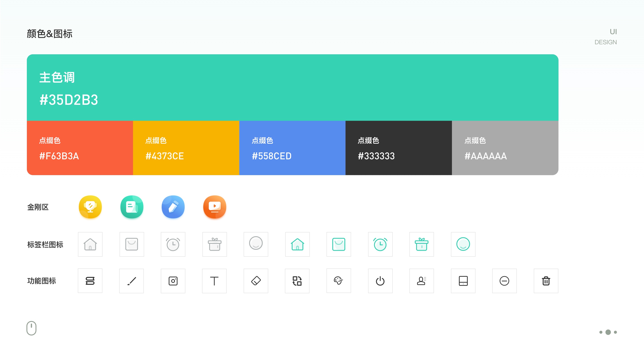
Task: Click the '主色调' heading text
Action: [x=57, y=77]
